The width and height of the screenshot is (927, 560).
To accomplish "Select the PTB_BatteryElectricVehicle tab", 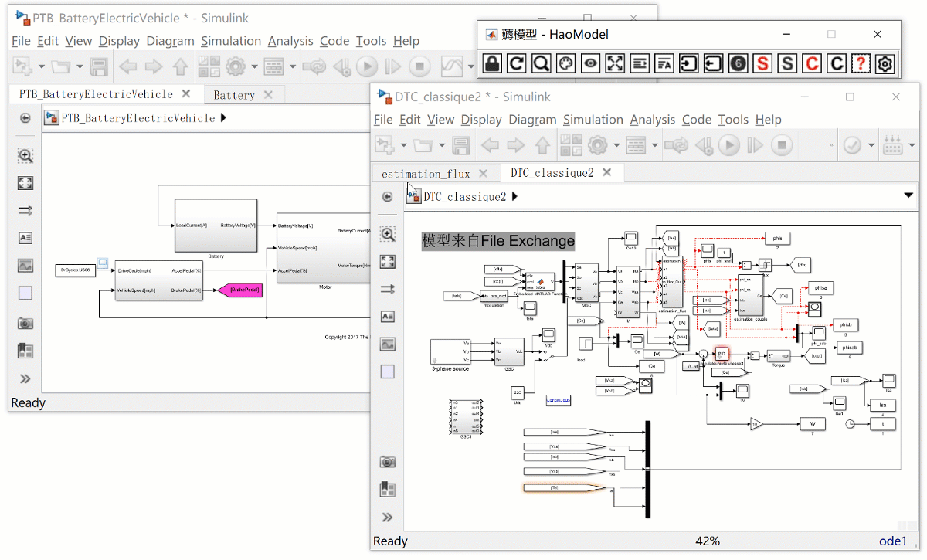I will [96, 94].
